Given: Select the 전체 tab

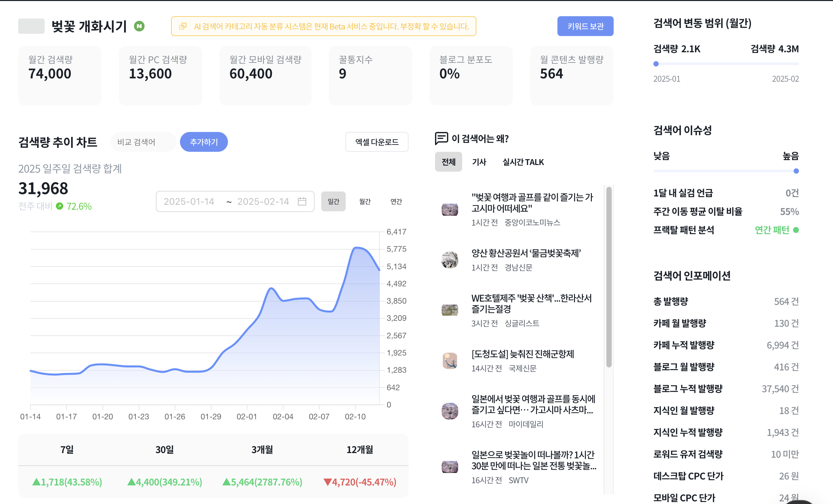Looking at the screenshot, I should [448, 162].
